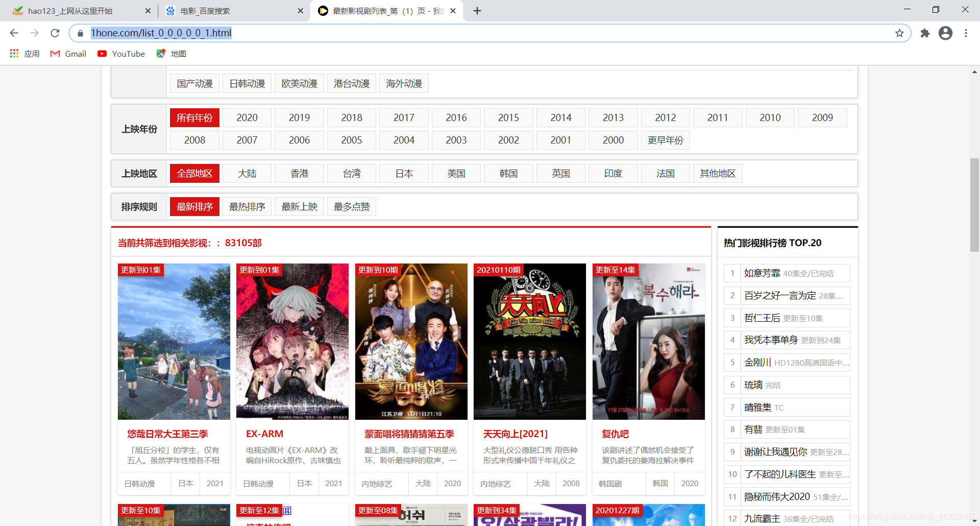Sort by 最新排序
Viewport: 980px width, 526px height.
click(x=194, y=207)
